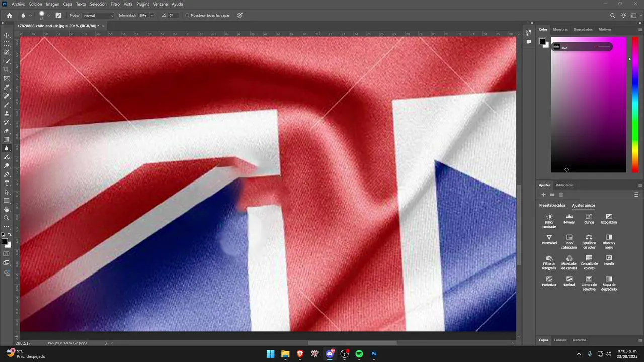
Task: Select the Rectangle shape tool
Action: 7,201
